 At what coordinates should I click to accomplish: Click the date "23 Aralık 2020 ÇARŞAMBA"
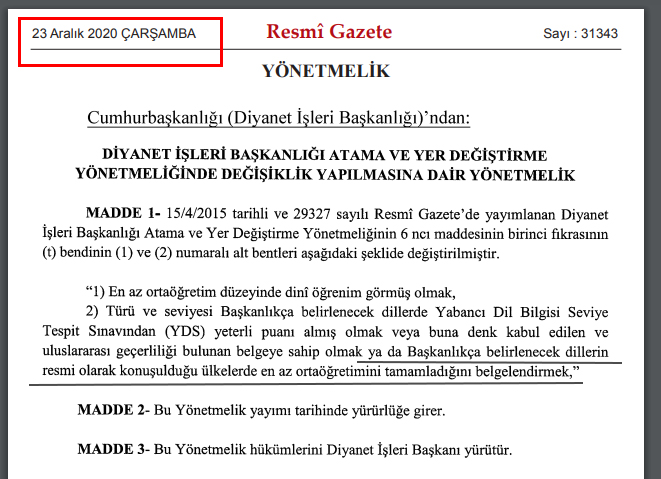pyautogui.click(x=114, y=33)
